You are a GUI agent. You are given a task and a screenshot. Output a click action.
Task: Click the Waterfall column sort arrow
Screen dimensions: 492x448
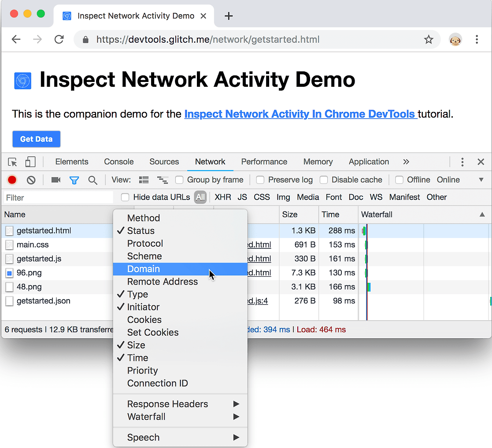click(482, 215)
